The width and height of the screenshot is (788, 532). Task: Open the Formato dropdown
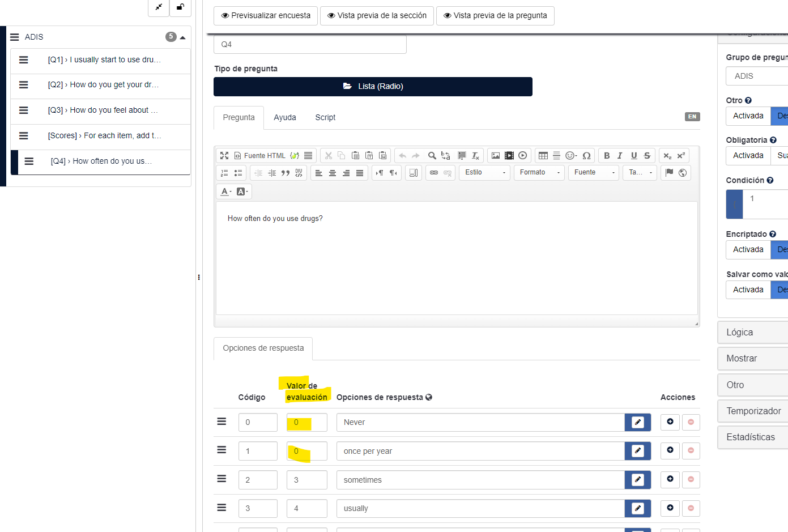(539, 173)
